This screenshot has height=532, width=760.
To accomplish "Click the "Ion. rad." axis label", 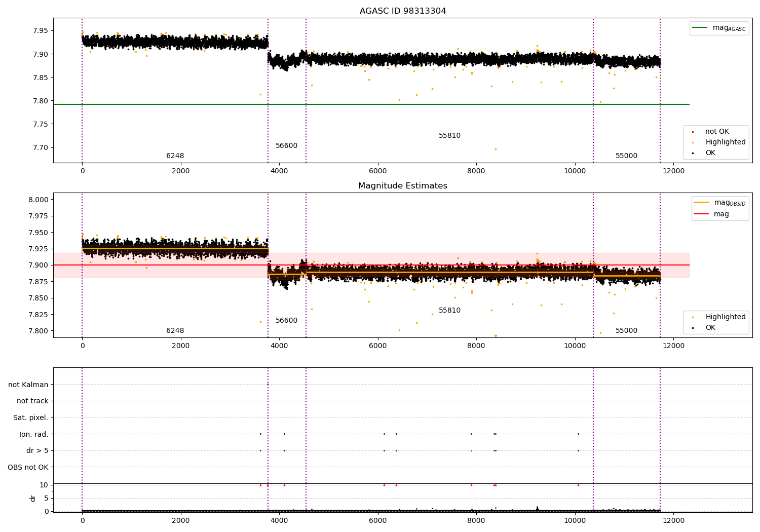I will point(34,434).
